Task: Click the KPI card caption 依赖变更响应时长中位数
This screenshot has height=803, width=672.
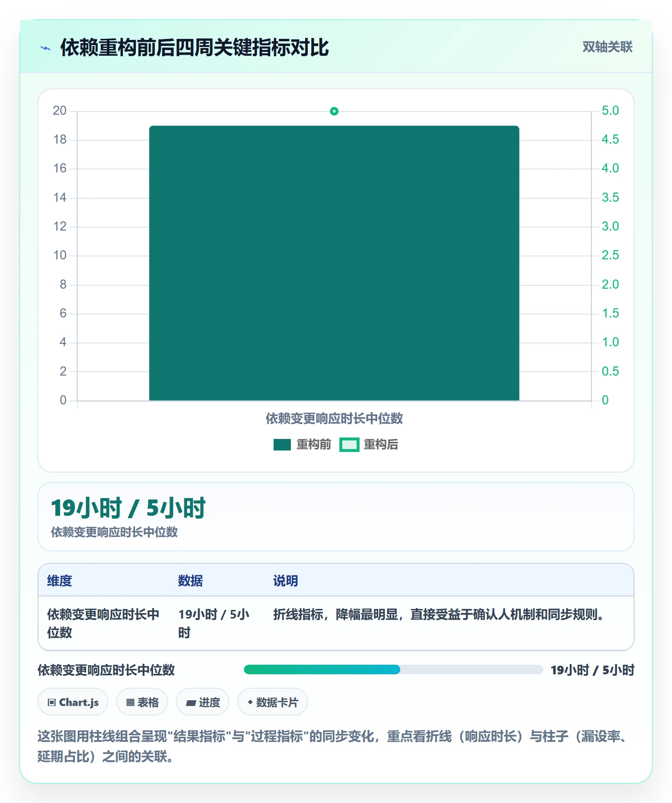Action: (x=114, y=532)
